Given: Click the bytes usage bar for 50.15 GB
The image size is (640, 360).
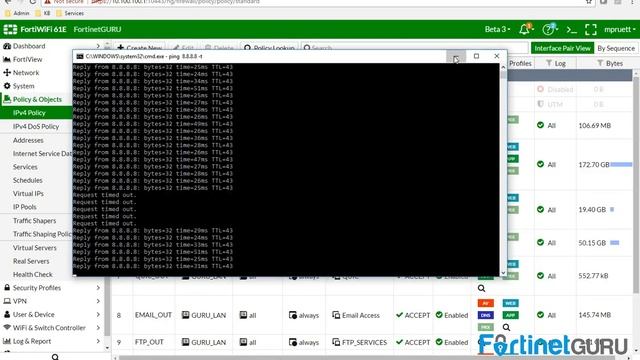Looking at the screenshot, I should (x=614, y=242).
